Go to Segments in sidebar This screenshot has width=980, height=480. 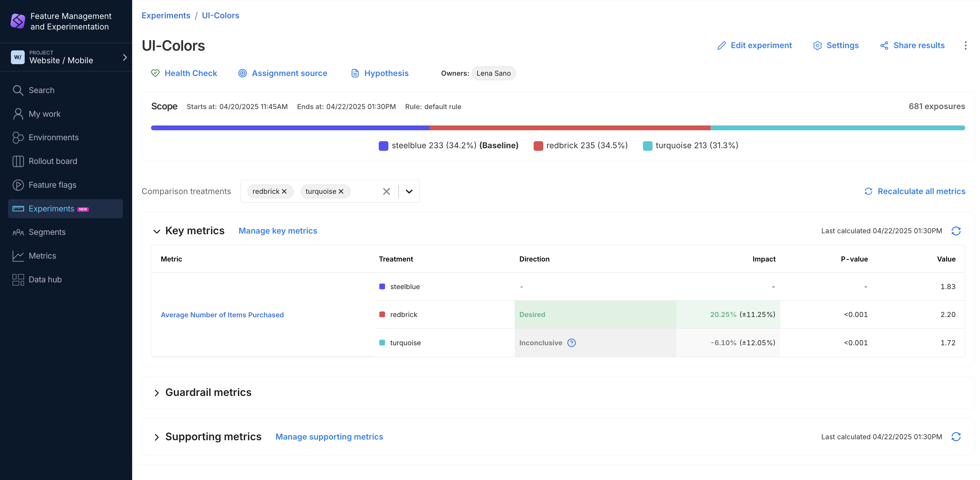coord(47,232)
